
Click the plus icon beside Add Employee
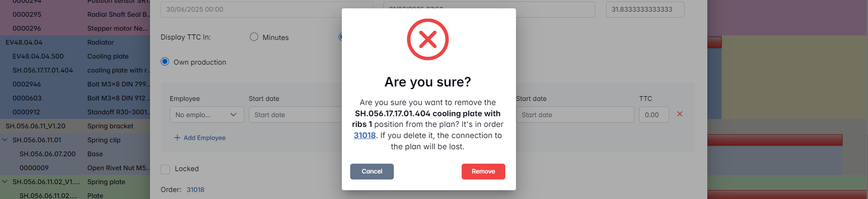coord(177,138)
